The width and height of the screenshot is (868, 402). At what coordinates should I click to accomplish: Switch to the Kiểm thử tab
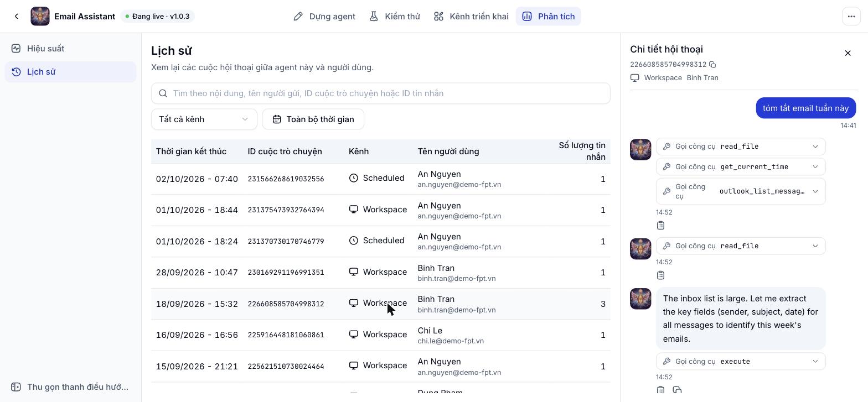(x=395, y=17)
